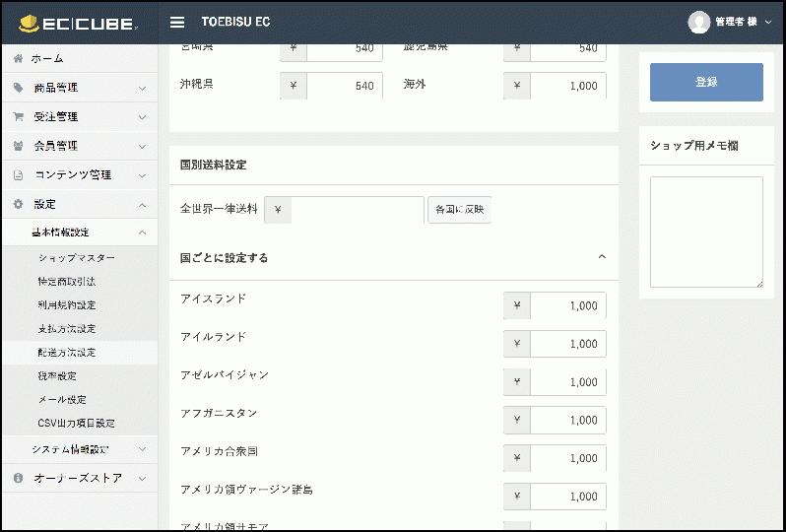Click the アイルランド shipping fee field
786x532 pixels.
(568, 344)
